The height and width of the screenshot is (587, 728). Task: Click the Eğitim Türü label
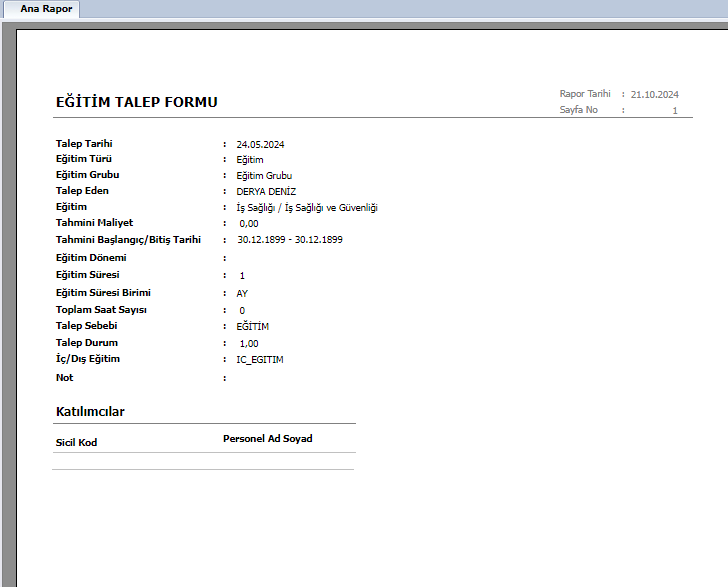[84, 159]
